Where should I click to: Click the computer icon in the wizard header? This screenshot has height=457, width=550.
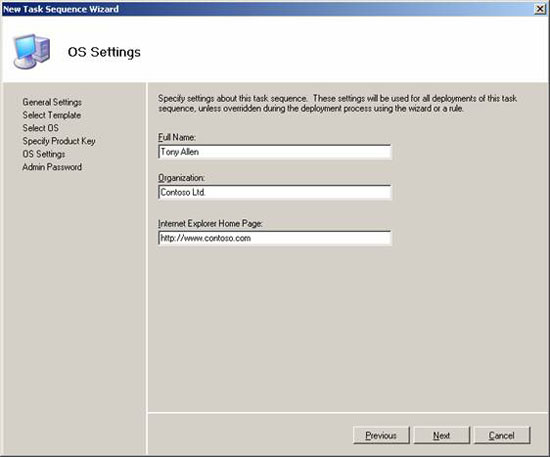[32, 52]
